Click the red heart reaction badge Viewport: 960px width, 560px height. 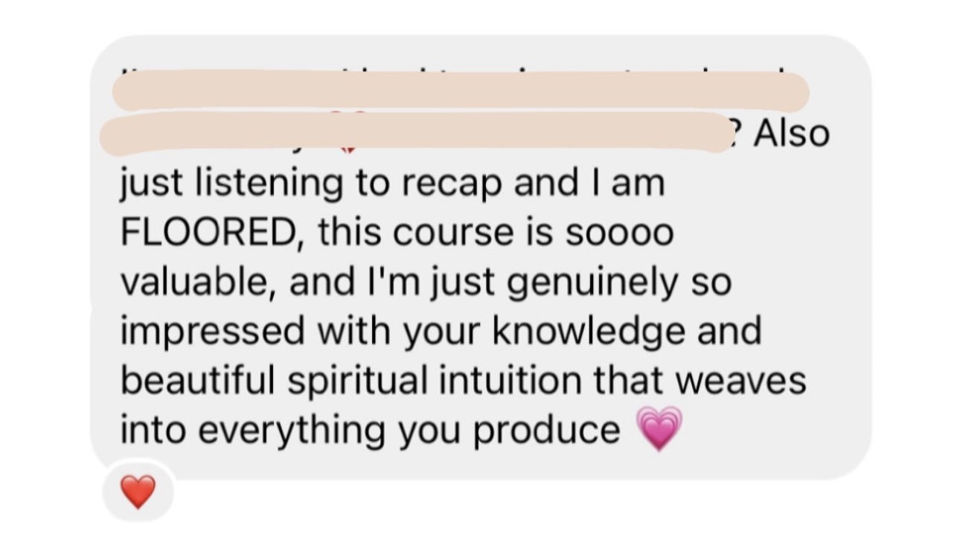click(138, 492)
